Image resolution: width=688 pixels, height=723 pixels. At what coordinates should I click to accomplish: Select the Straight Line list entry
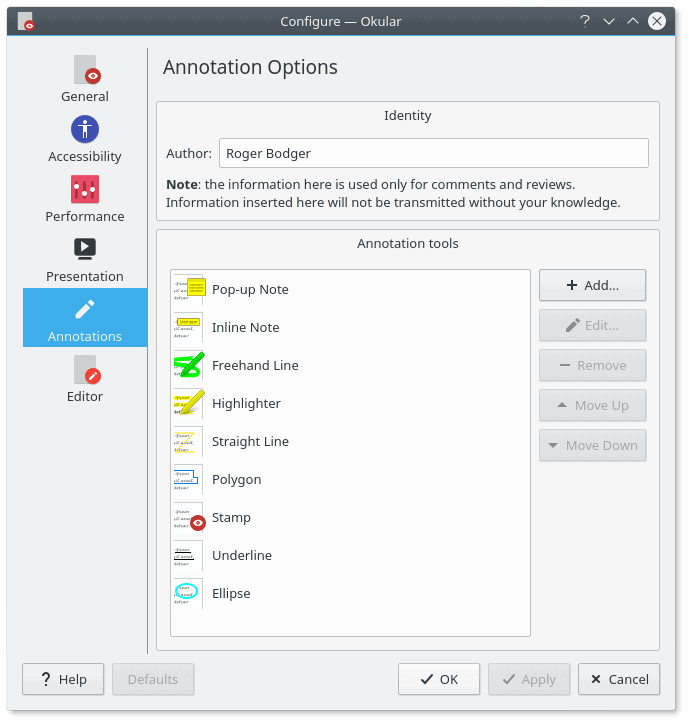(x=350, y=441)
